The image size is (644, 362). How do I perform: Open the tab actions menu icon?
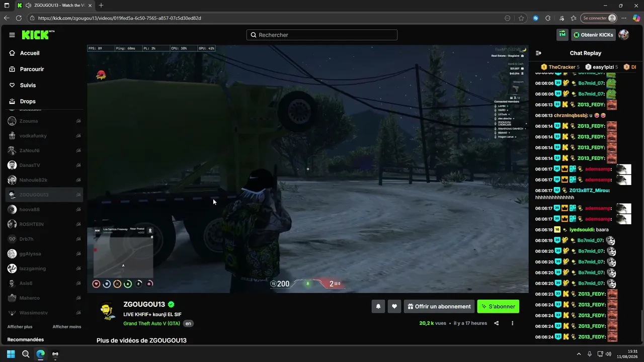pyautogui.click(x=7, y=6)
